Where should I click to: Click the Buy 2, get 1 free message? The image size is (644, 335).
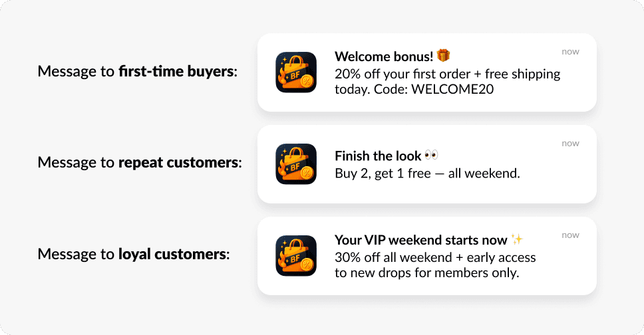point(427,173)
